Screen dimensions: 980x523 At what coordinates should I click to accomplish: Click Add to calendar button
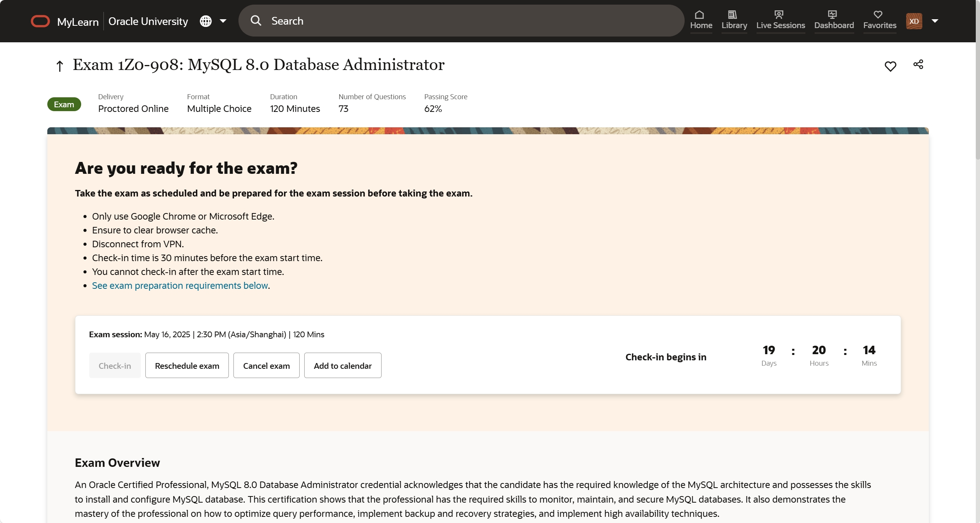pos(342,365)
